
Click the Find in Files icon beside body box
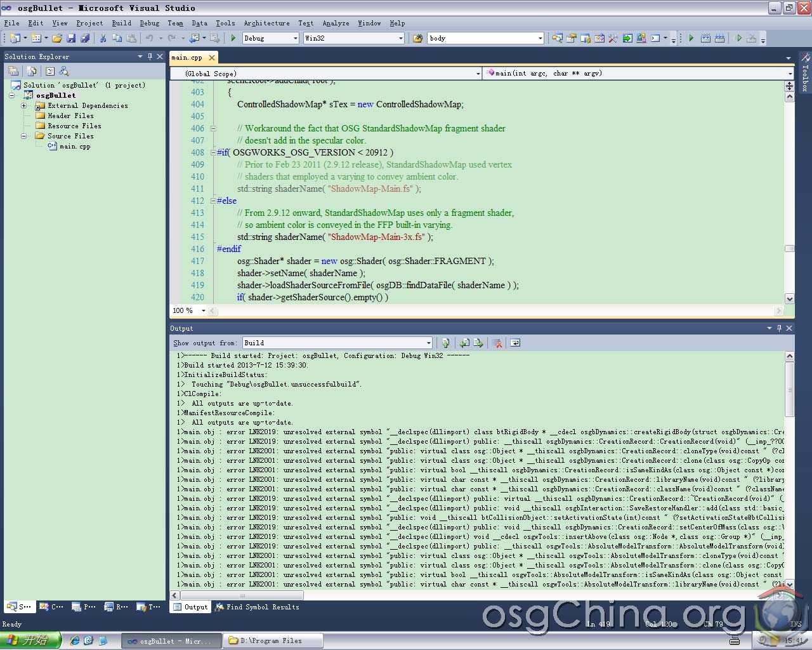(x=418, y=38)
